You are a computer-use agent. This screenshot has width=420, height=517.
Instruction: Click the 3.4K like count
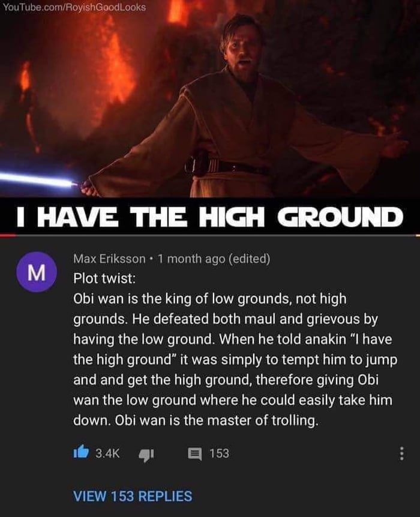tap(107, 453)
